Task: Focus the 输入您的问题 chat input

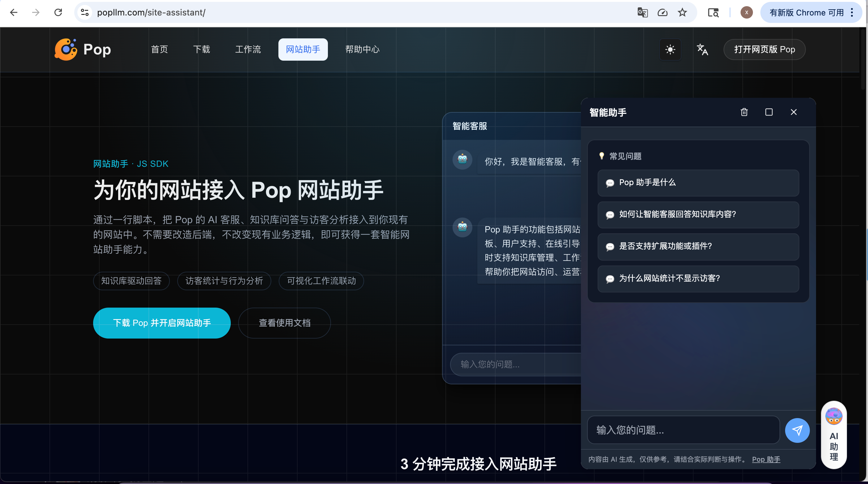Action: 683,430
